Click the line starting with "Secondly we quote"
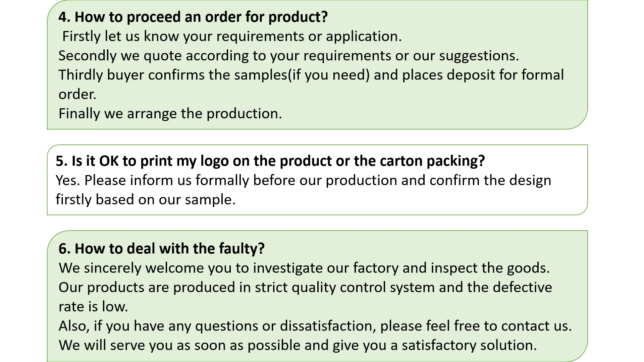 coord(288,56)
